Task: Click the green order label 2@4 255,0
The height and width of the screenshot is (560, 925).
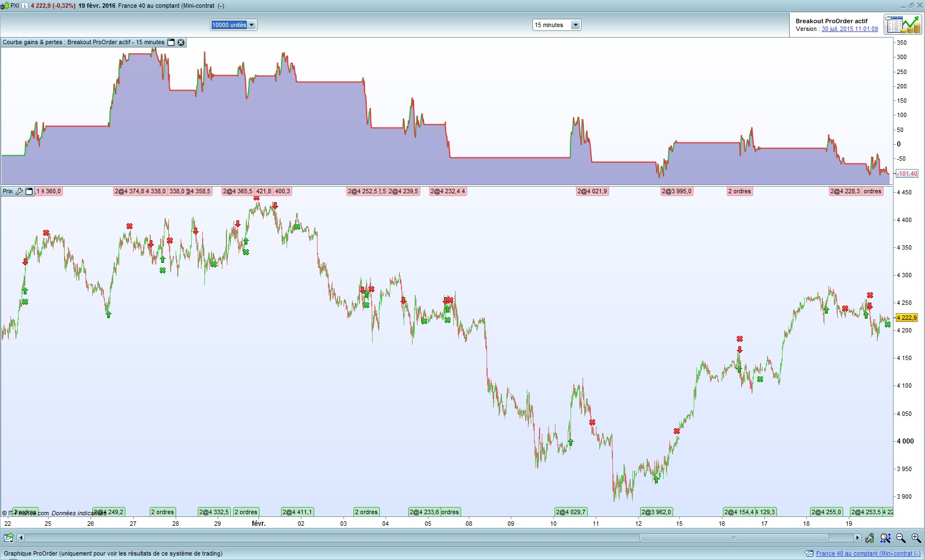Action: pos(826,512)
